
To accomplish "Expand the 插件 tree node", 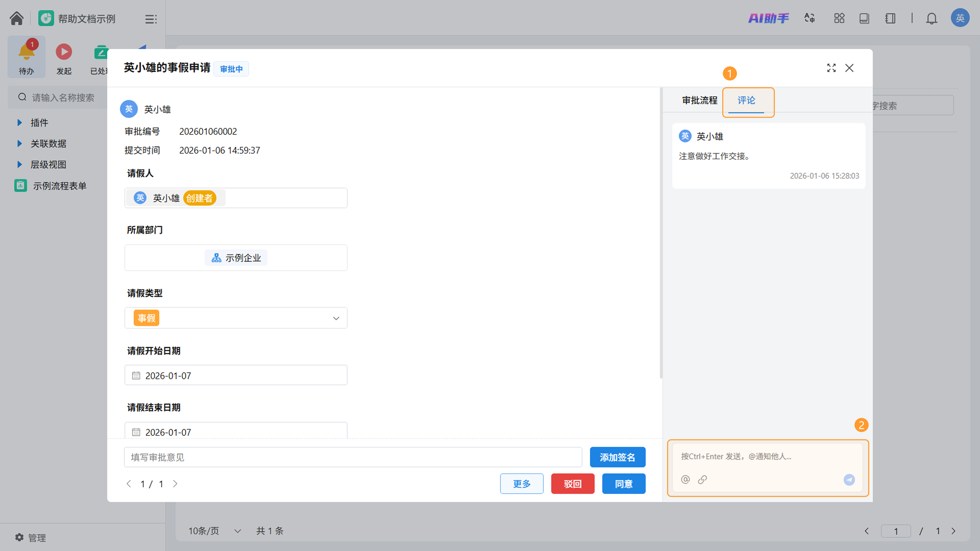I will click(20, 122).
